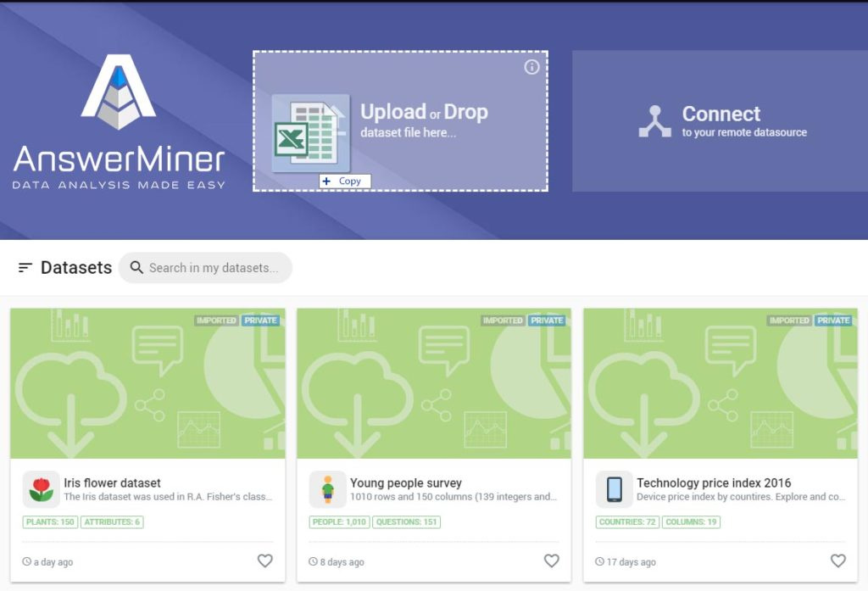This screenshot has width=868, height=591.
Task: Open the Young people survey thumbnail
Action: click(434, 383)
